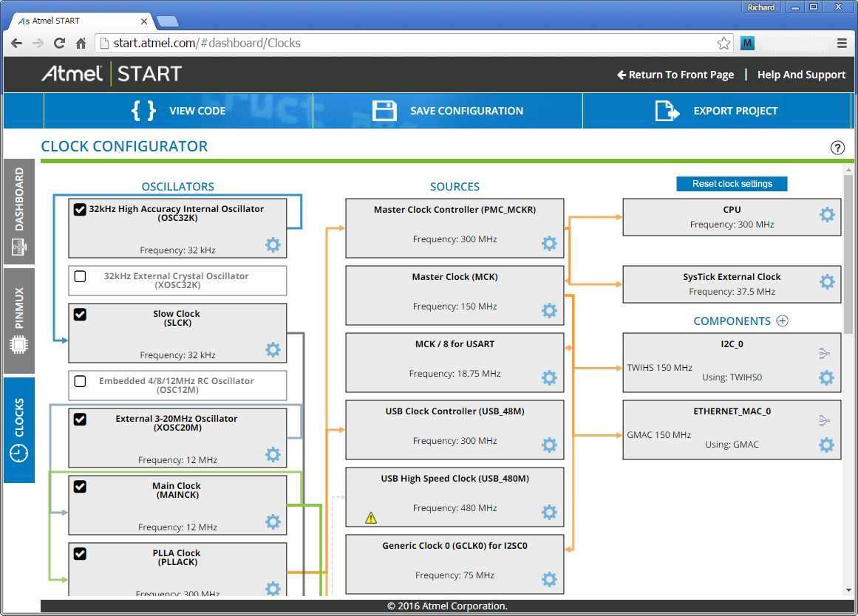858x616 pixels.
Task: Open settings gear for Main Clock (MAINCK)
Action: (273, 522)
